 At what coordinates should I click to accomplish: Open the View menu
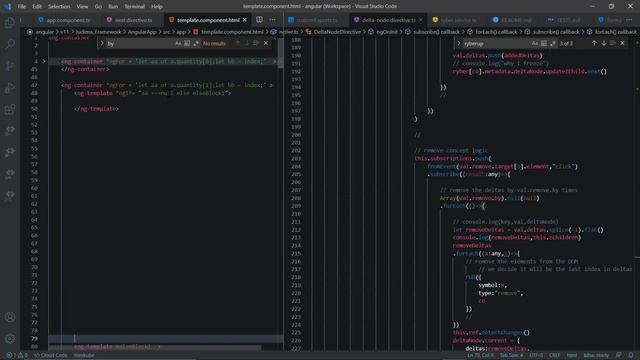click(x=82, y=7)
